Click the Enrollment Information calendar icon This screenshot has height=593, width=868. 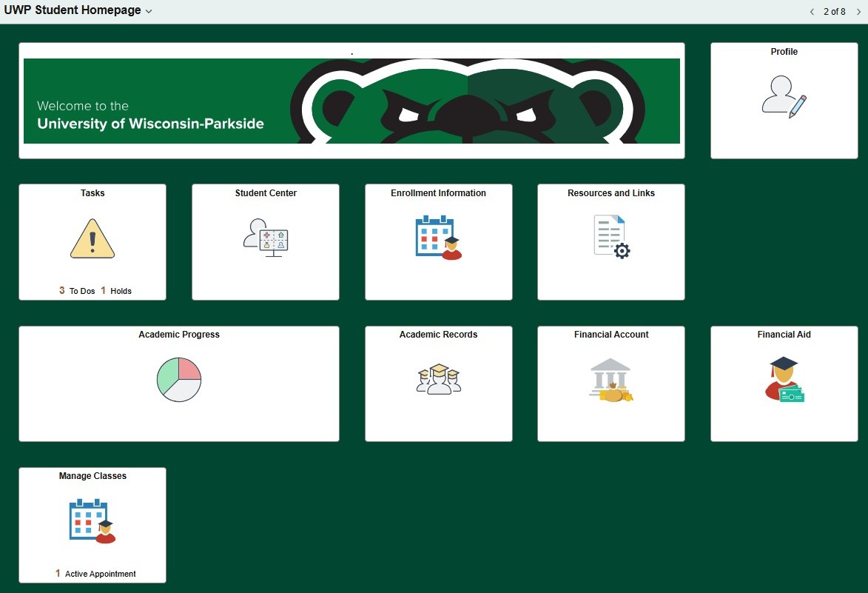[x=438, y=238]
